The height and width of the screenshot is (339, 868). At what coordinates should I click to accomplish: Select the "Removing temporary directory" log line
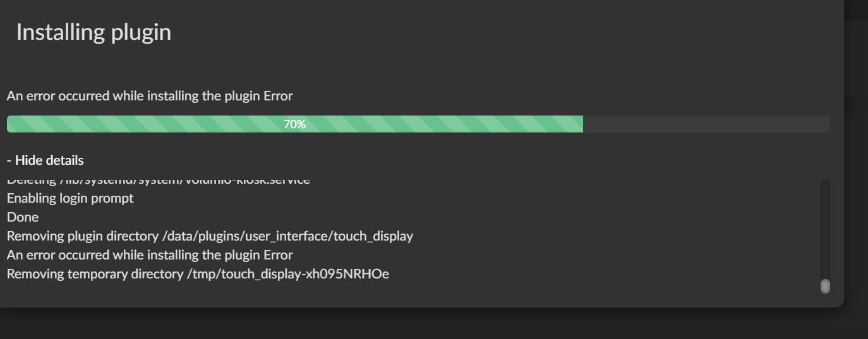pos(198,274)
